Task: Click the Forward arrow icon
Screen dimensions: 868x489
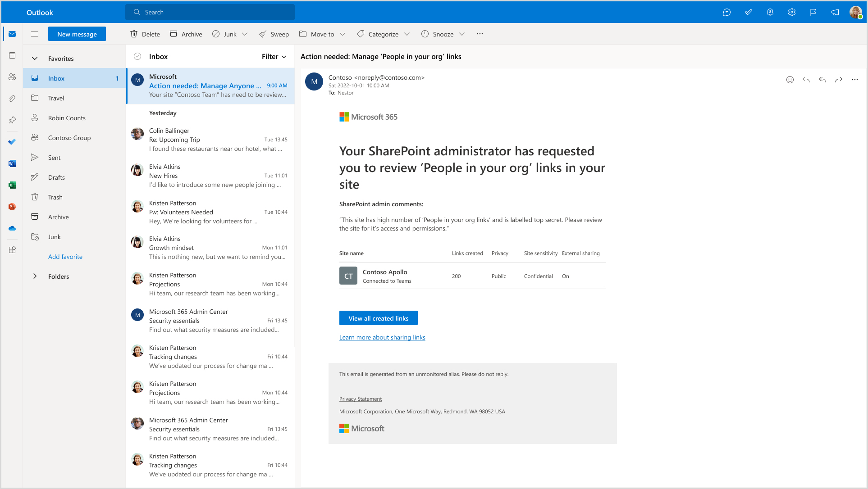Action: [838, 80]
